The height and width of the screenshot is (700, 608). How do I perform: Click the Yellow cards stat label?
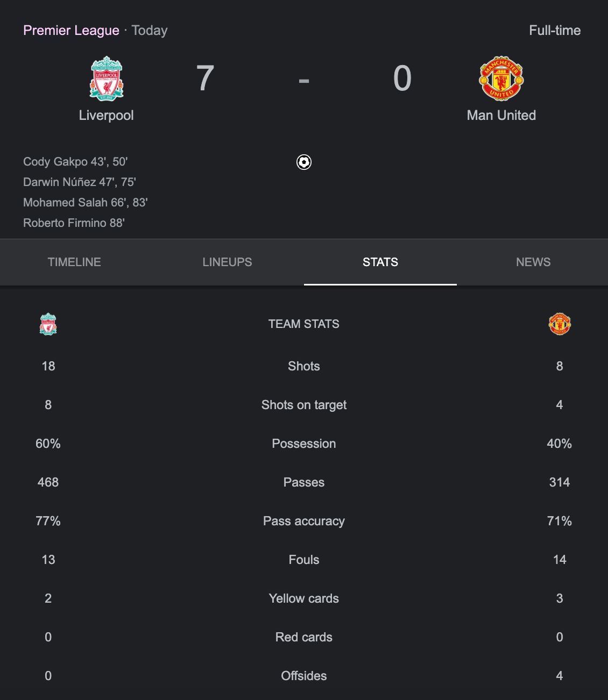303,598
